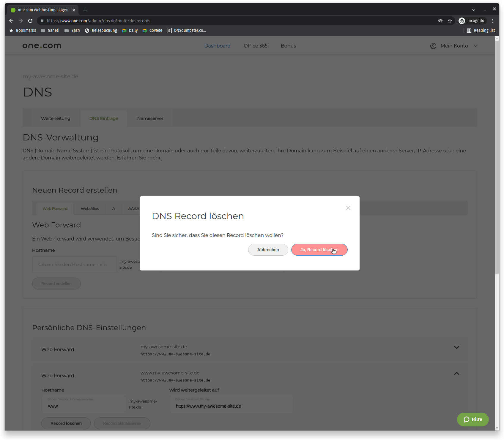
Task: Open the Bookmarks star folder
Action: click(23, 31)
